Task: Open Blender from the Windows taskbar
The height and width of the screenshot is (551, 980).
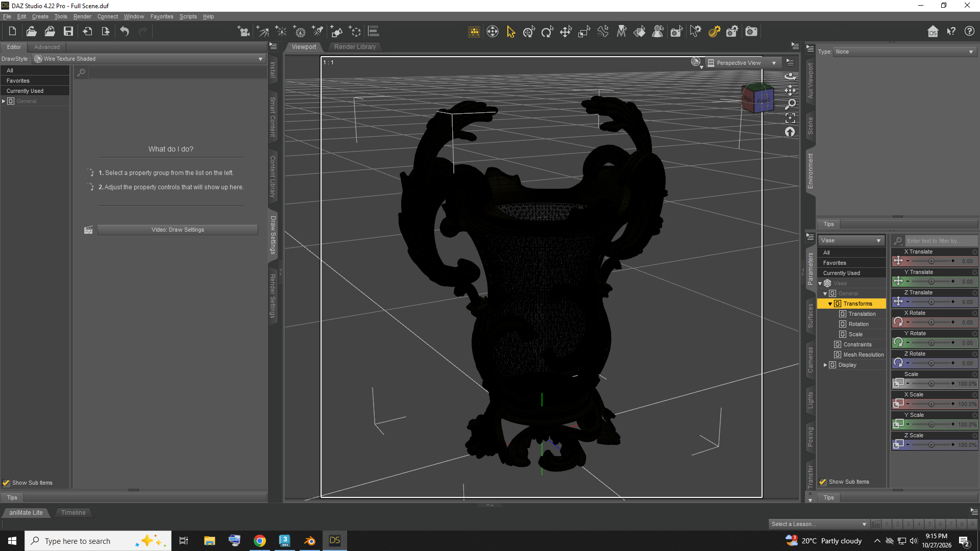Action: (309, 541)
